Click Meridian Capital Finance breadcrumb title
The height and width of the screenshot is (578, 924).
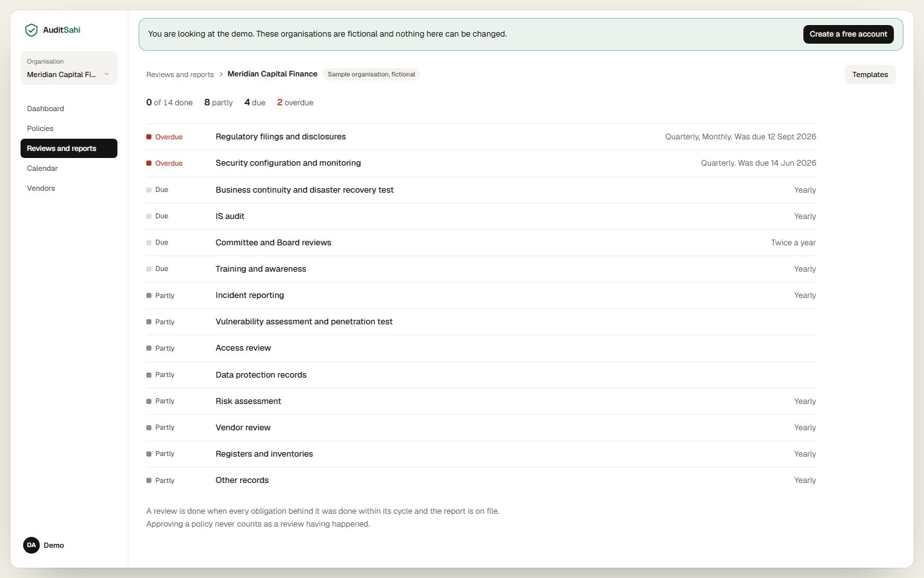coord(273,74)
